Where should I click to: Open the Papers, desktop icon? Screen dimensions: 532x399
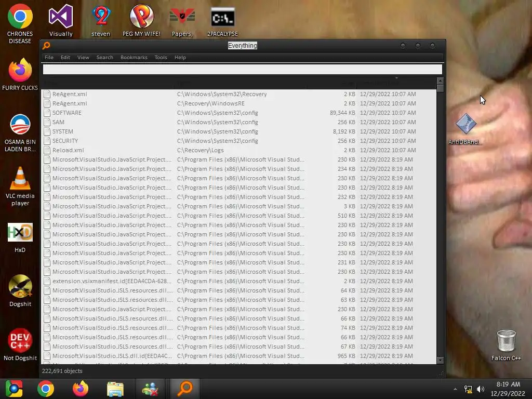point(182,21)
